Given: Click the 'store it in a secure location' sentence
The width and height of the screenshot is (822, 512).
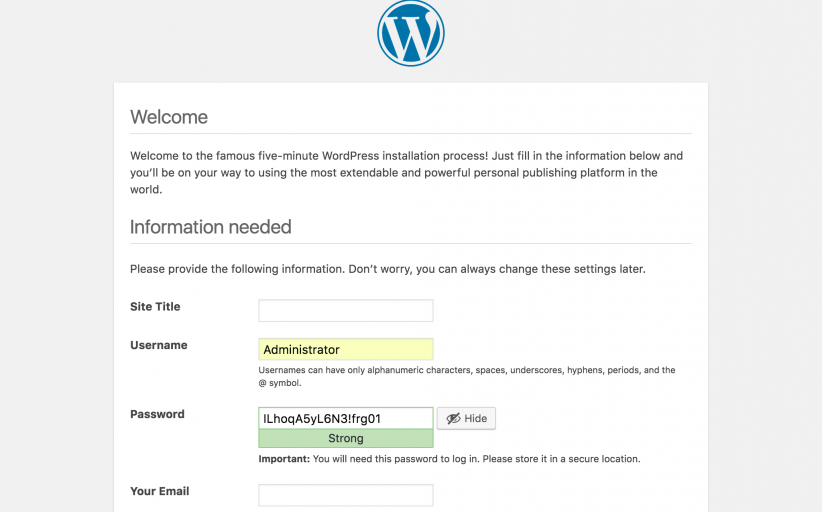Looking at the screenshot, I should (548, 459).
